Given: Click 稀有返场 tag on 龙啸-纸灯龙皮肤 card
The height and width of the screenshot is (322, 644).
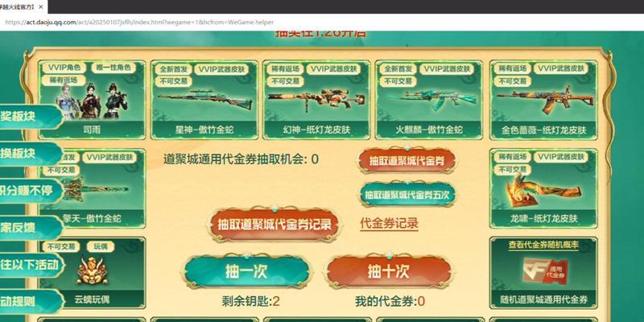Looking at the screenshot, I should click(512, 157).
